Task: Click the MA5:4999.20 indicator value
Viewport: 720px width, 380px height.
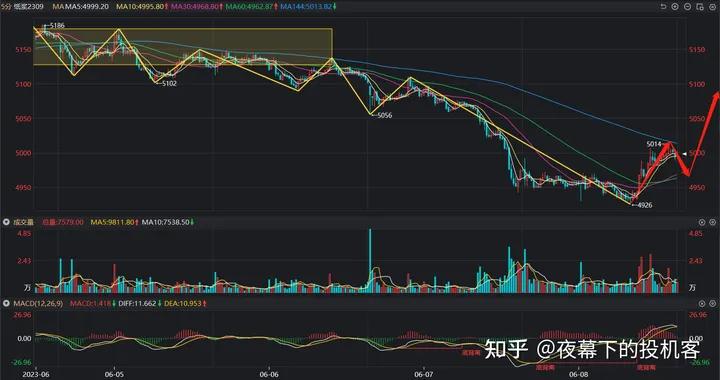Action: point(86,7)
